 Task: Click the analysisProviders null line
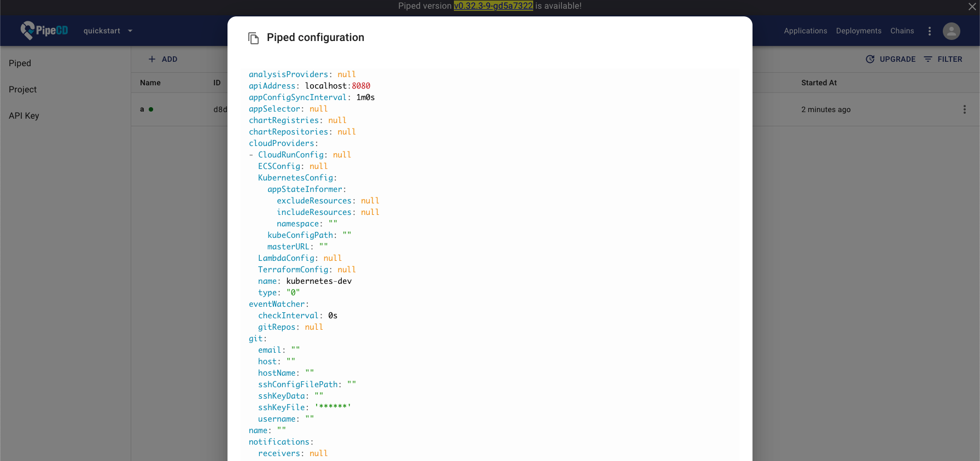click(302, 74)
